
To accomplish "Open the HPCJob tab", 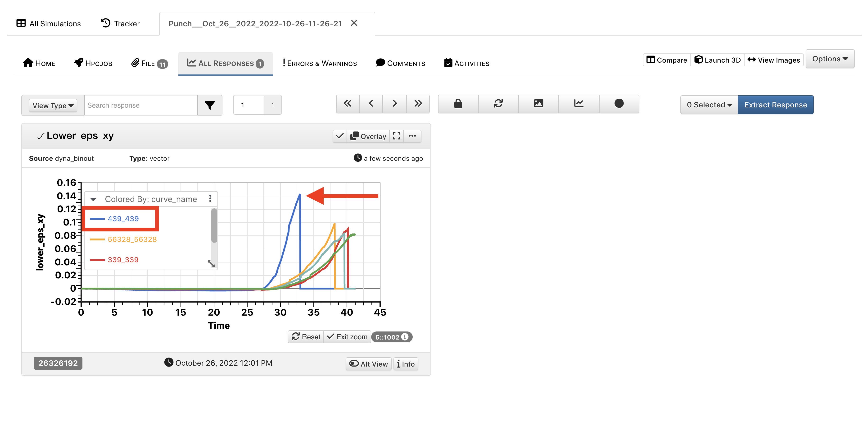I will (x=93, y=63).
